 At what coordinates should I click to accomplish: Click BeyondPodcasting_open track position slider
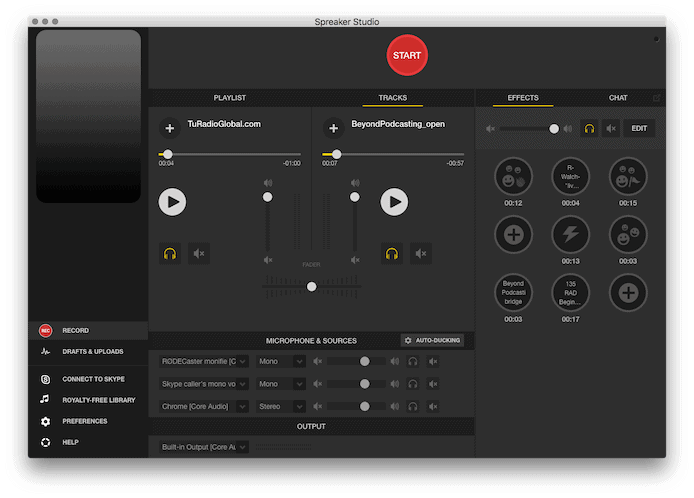pyautogui.click(x=393, y=154)
